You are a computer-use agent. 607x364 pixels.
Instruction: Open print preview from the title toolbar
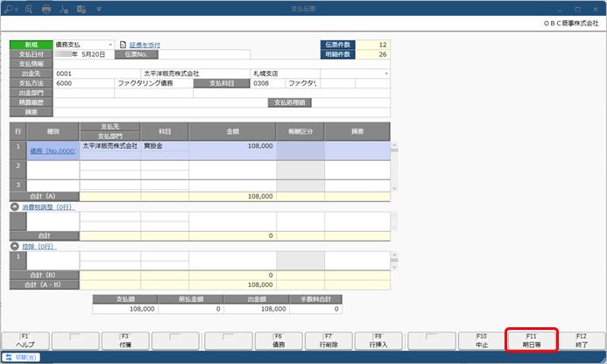click(29, 9)
